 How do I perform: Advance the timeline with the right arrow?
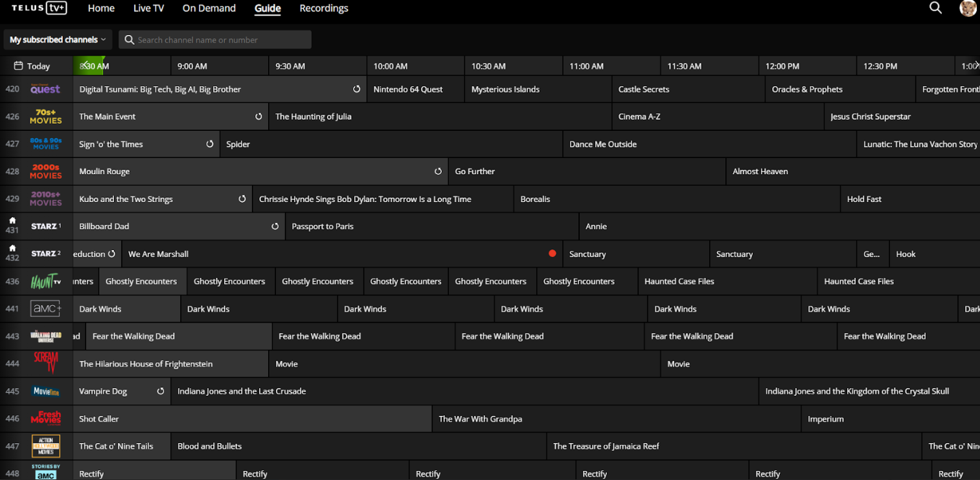pos(976,64)
